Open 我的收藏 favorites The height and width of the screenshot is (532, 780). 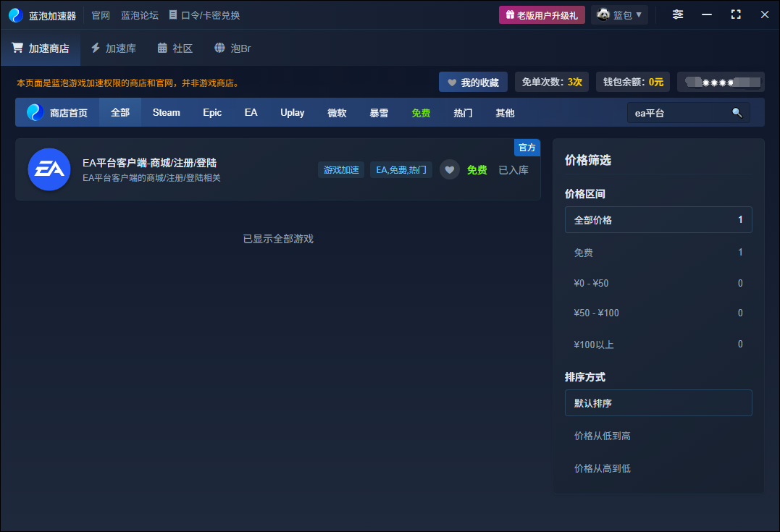tap(473, 82)
